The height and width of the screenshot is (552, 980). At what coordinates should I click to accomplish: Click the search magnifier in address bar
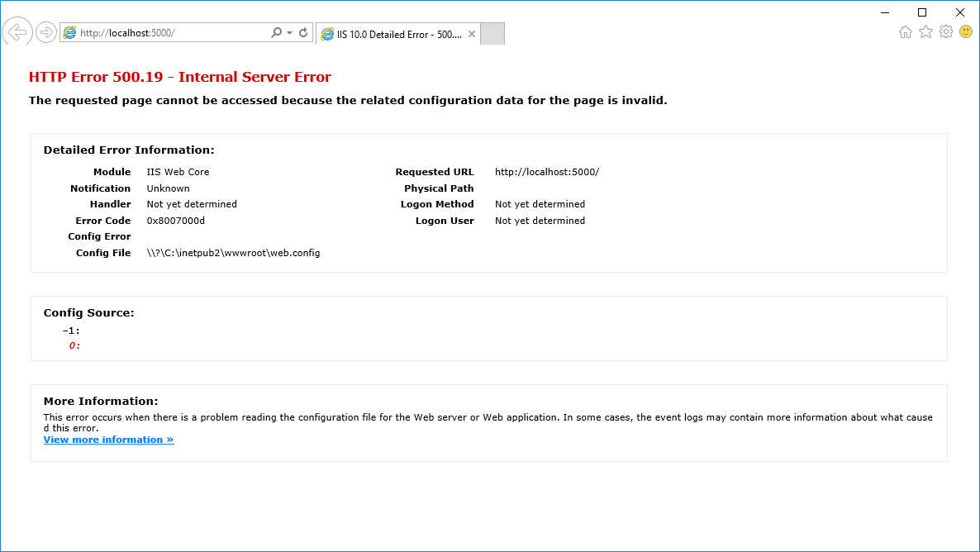[276, 32]
